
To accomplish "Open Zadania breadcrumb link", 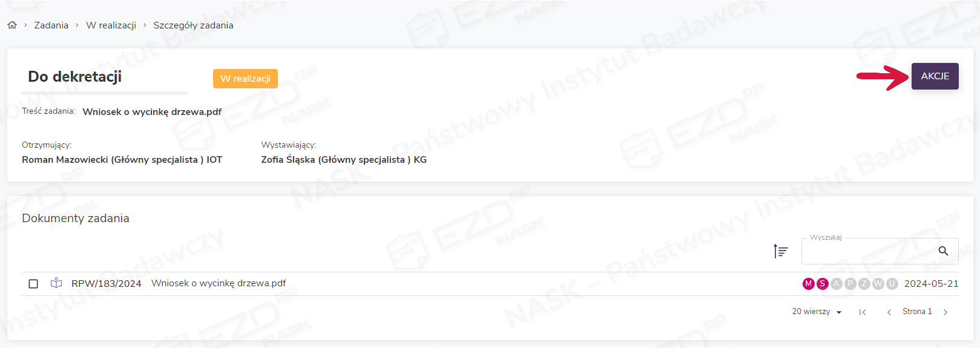I will tap(51, 25).
